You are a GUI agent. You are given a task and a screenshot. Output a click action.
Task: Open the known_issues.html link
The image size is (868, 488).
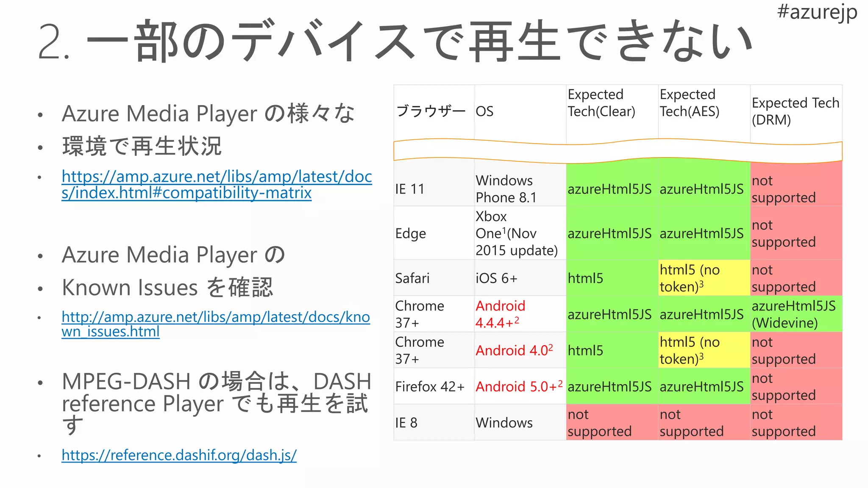pos(216,324)
